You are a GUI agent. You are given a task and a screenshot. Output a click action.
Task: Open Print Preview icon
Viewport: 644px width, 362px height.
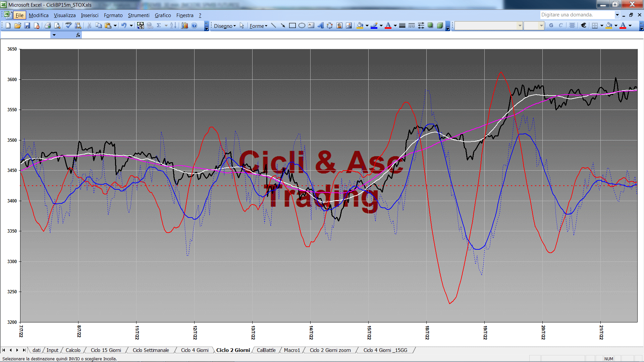57,25
